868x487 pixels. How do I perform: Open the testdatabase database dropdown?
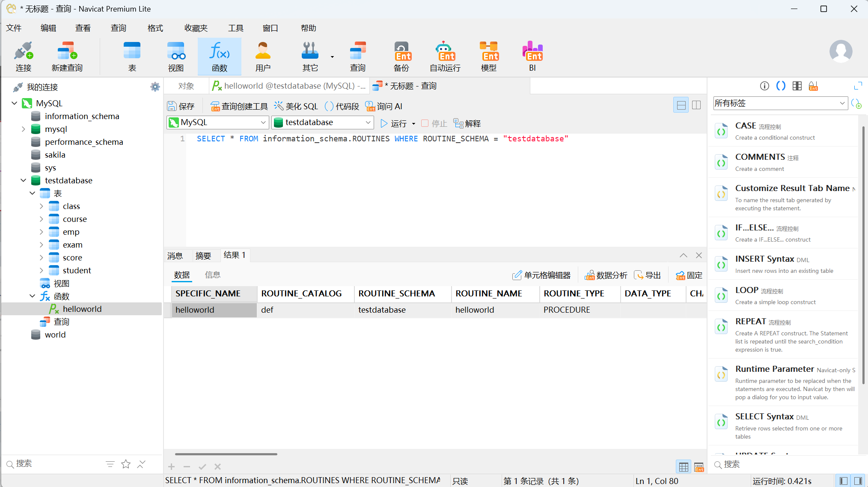[x=368, y=122]
